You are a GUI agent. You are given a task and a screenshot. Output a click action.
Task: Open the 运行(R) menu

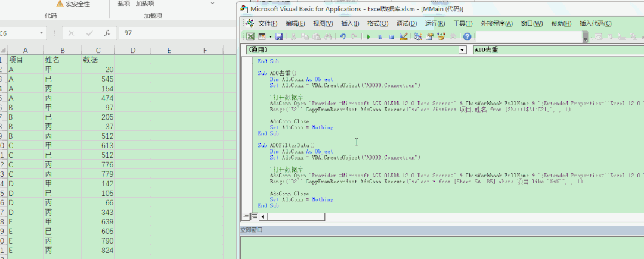click(x=435, y=23)
